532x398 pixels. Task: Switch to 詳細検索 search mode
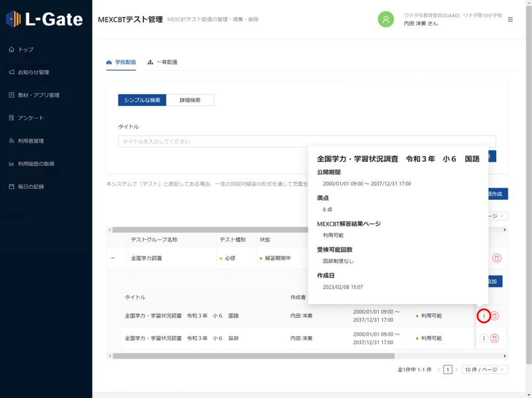(190, 100)
